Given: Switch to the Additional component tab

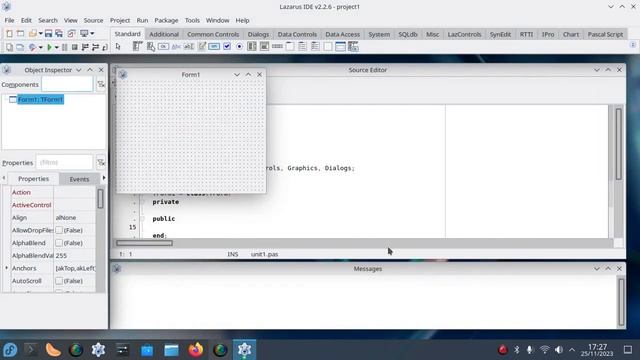Looking at the screenshot, I should (164, 34).
